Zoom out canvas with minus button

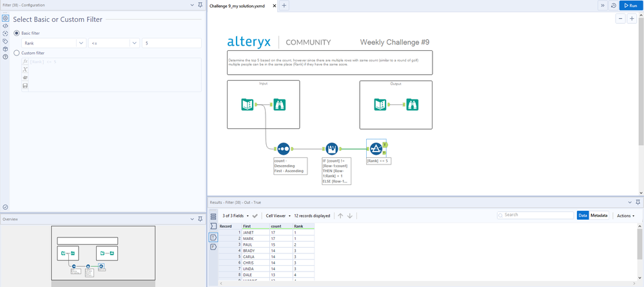(x=621, y=19)
